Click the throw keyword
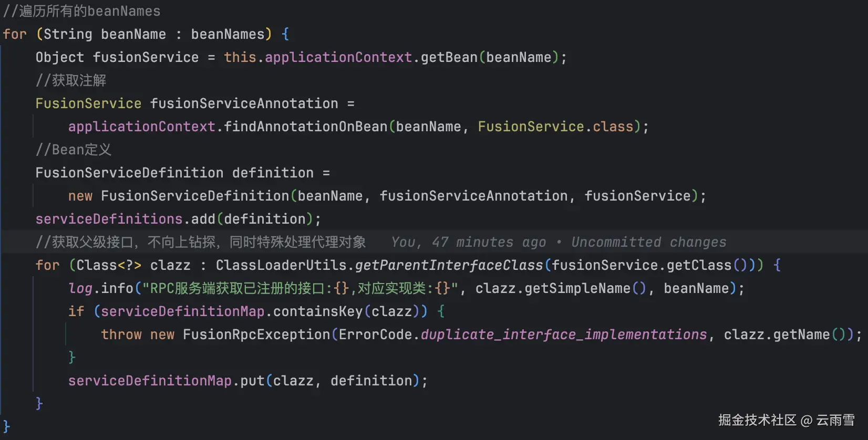The width and height of the screenshot is (868, 440). coord(121,334)
